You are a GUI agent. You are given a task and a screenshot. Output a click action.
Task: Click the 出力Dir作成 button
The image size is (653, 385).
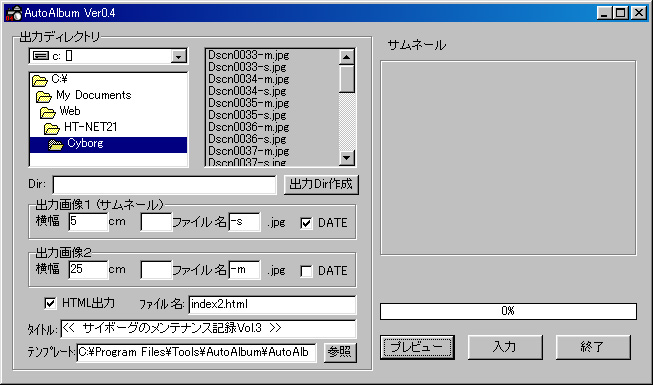click(321, 184)
